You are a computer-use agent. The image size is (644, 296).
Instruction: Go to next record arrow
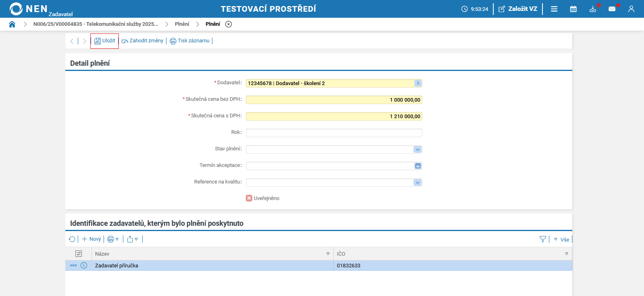(84, 41)
